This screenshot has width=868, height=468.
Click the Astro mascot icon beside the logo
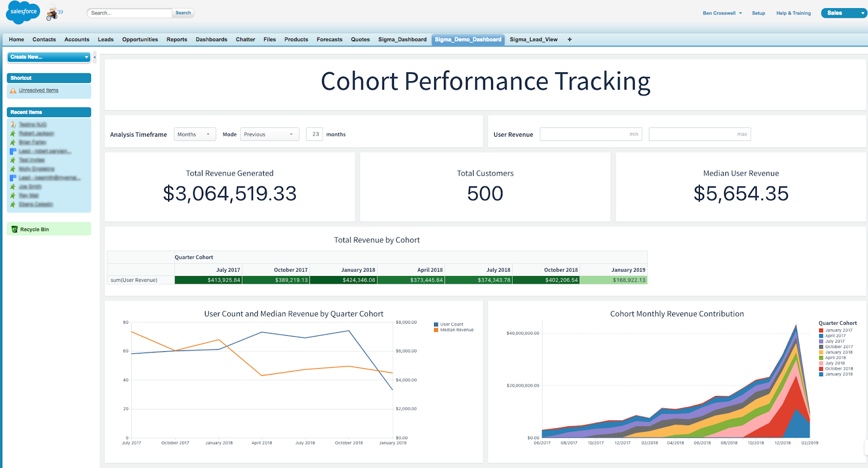tap(53, 14)
